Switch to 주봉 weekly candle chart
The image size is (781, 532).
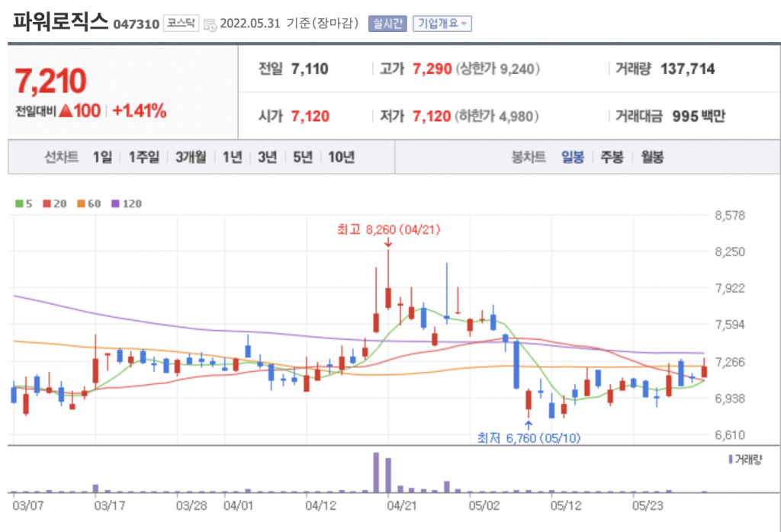pos(612,158)
